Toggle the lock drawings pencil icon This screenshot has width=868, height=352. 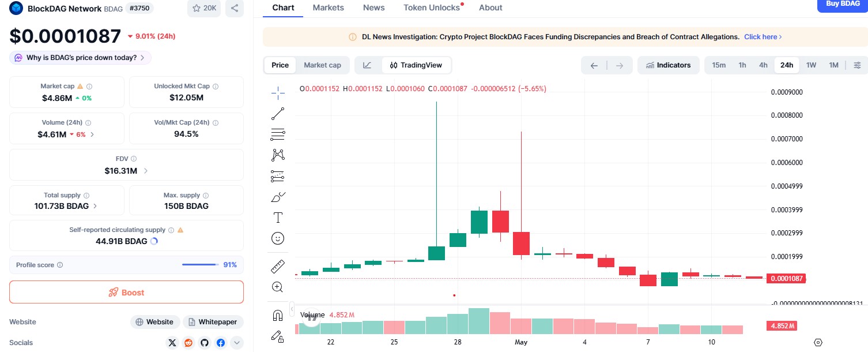278,336
